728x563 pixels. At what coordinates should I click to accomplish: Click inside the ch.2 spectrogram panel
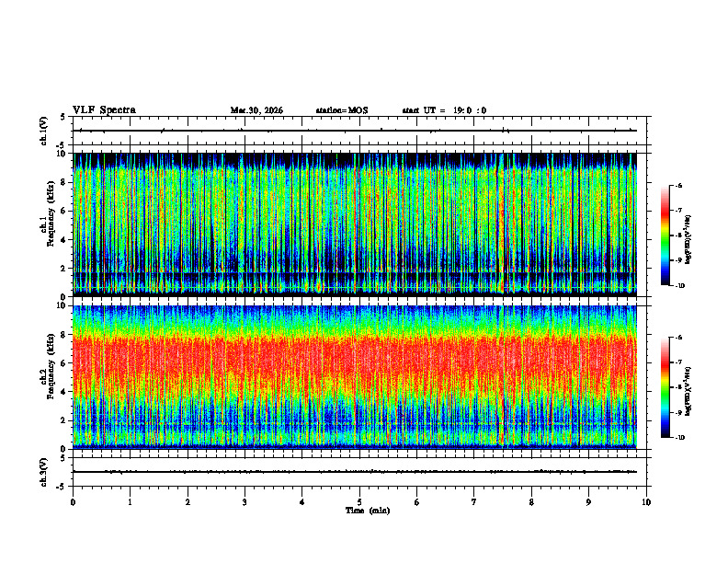pyautogui.click(x=355, y=377)
